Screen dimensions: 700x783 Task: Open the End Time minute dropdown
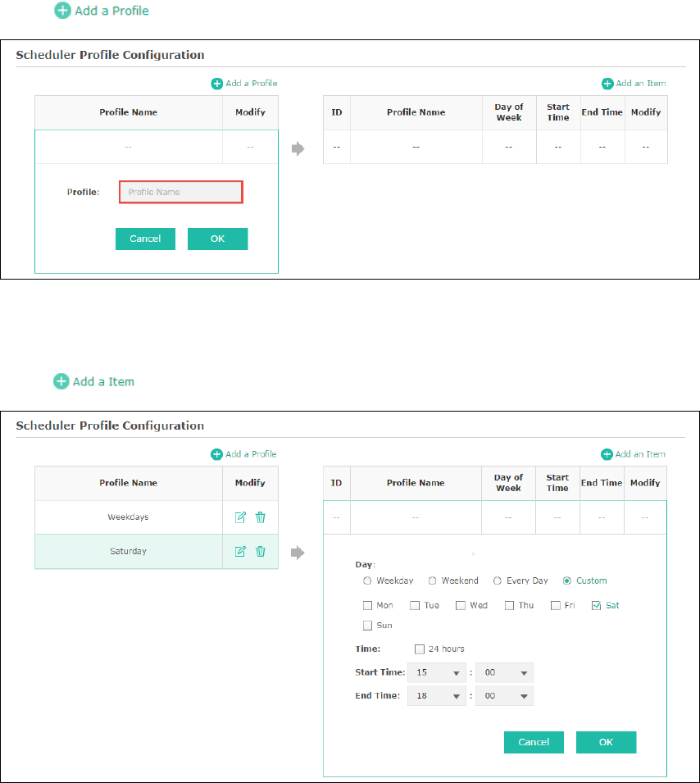coord(505,695)
